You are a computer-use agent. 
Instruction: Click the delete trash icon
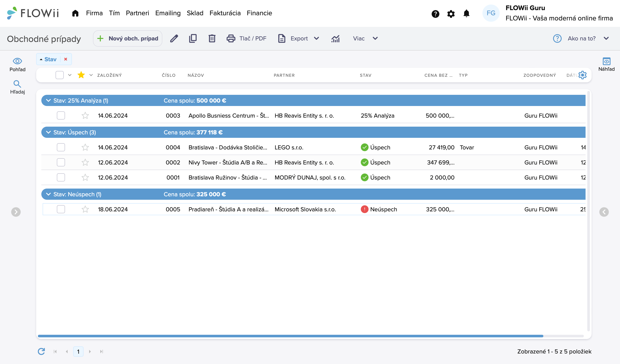pos(212,38)
